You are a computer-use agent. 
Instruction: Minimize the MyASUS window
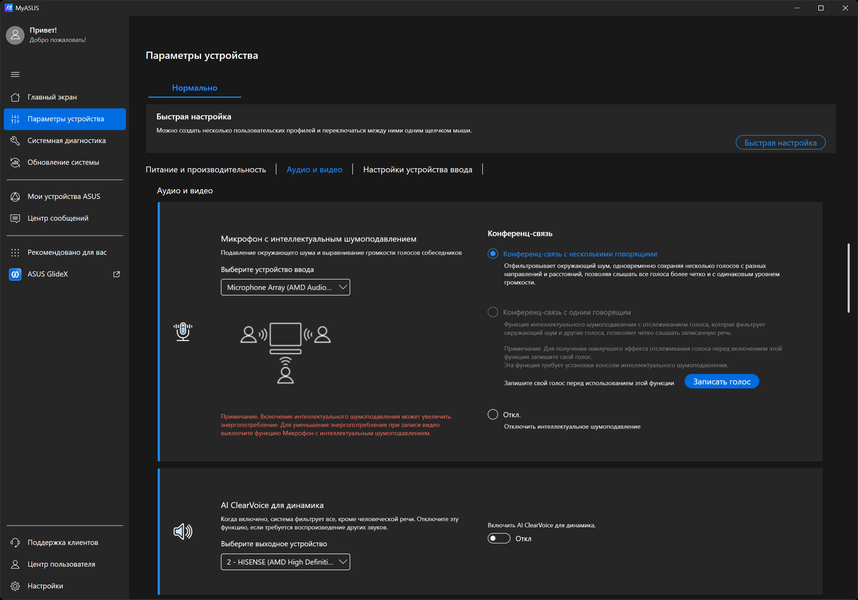pyautogui.click(x=797, y=8)
